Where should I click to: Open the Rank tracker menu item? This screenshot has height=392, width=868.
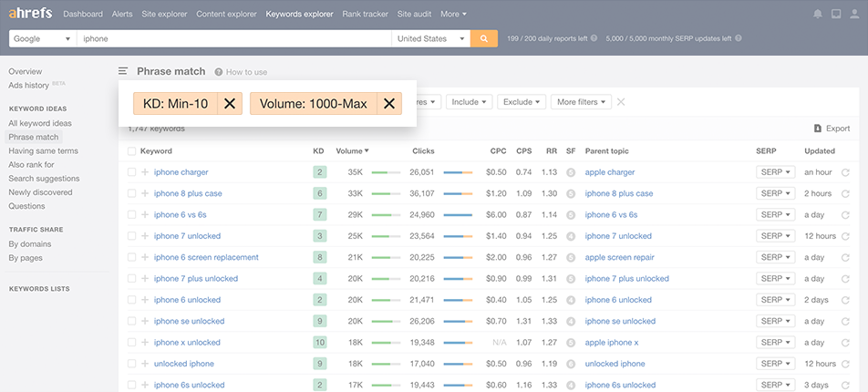tap(365, 15)
